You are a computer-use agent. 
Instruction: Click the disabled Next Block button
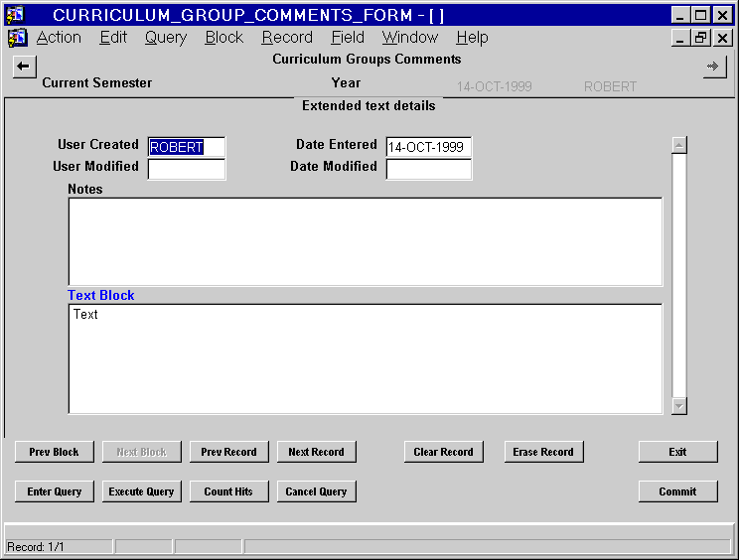tap(141, 452)
